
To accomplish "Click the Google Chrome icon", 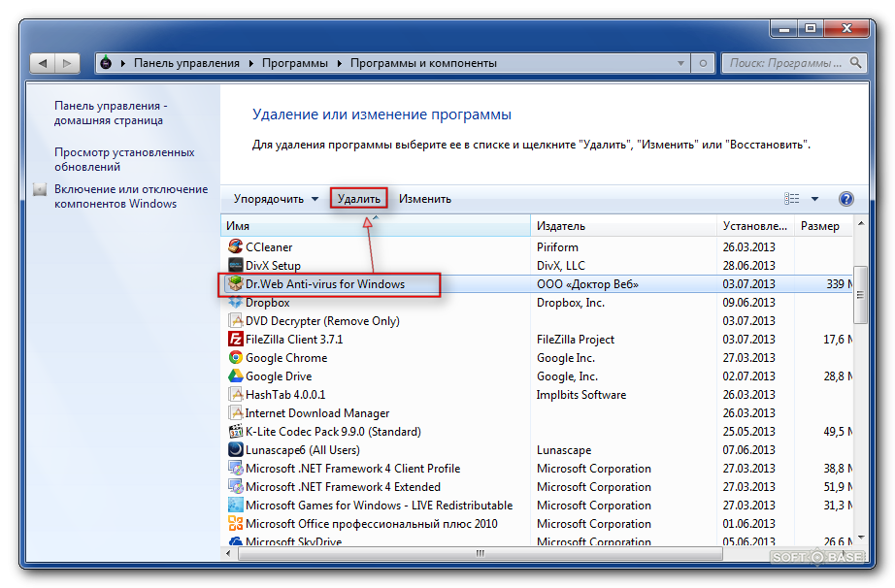I will pyautogui.click(x=235, y=358).
